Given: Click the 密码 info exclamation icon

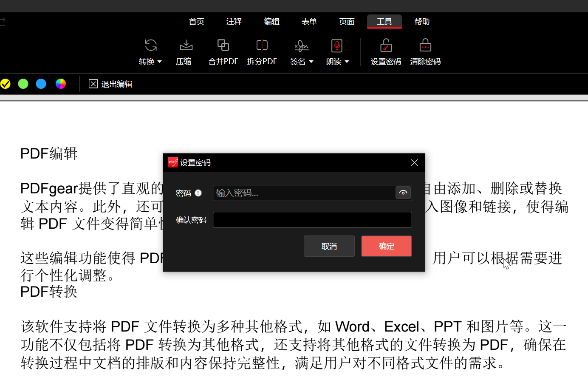Looking at the screenshot, I should tap(198, 193).
